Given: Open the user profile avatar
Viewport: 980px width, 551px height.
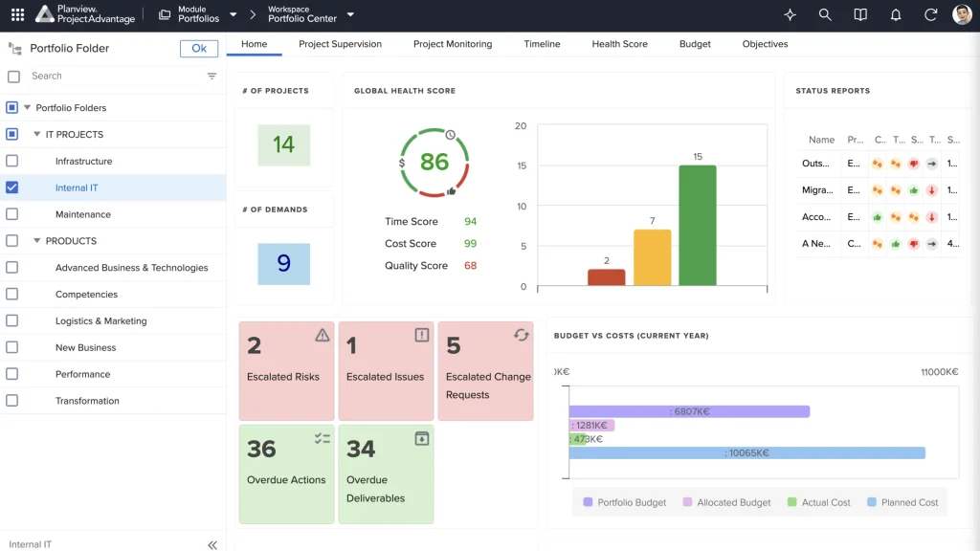Looking at the screenshot, I should point(962,14).
